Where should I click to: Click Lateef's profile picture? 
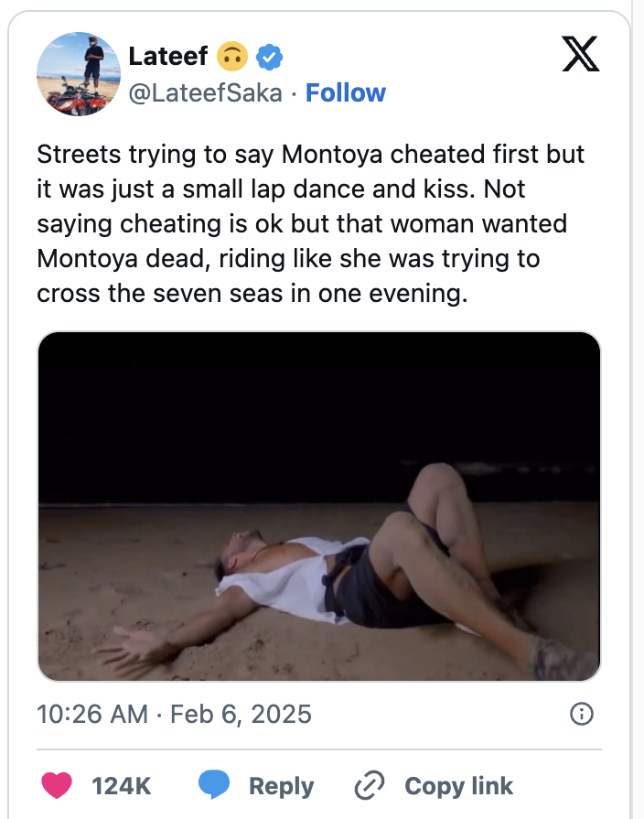click(x=80, y=73)
